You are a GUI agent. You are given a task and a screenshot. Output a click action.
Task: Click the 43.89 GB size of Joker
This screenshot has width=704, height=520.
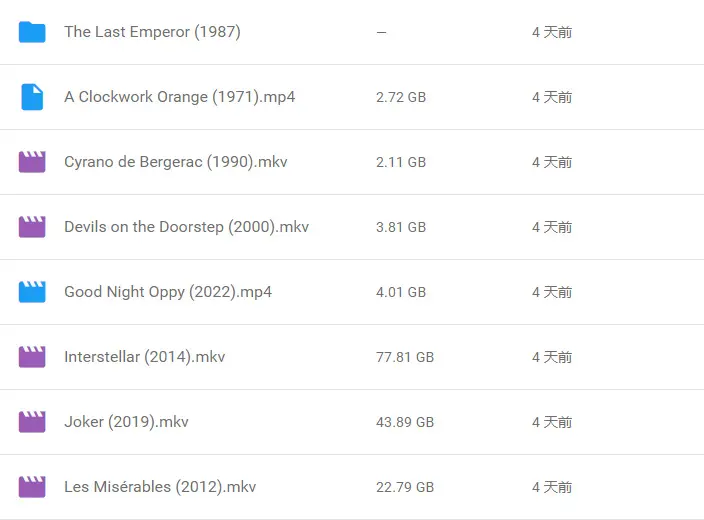405,422
